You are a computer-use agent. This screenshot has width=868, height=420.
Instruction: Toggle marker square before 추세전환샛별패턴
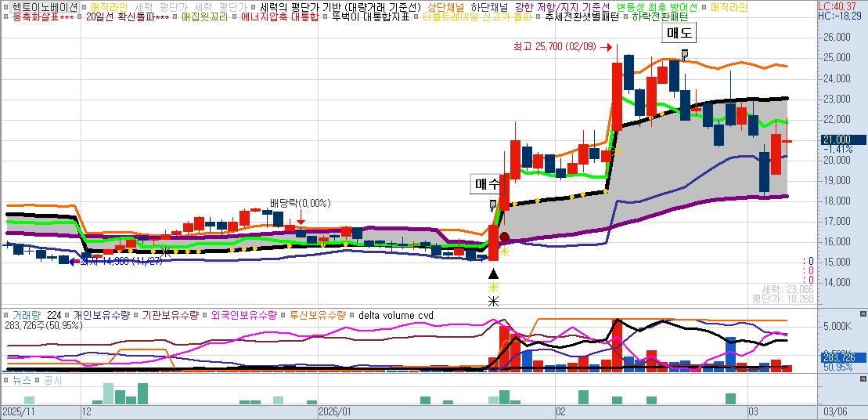coord(538,16)
